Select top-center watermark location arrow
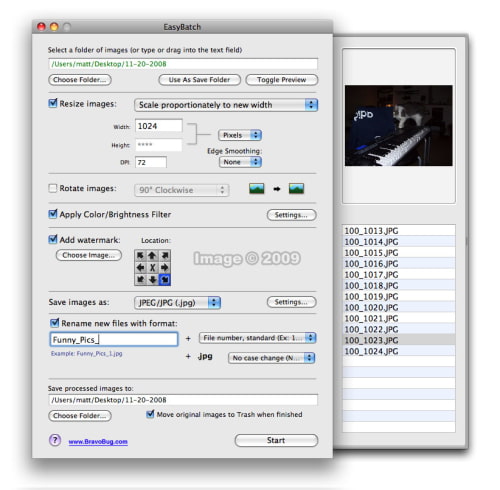This screenshot has width=500, height=490. pyautogui.click(x=152, y=256)
